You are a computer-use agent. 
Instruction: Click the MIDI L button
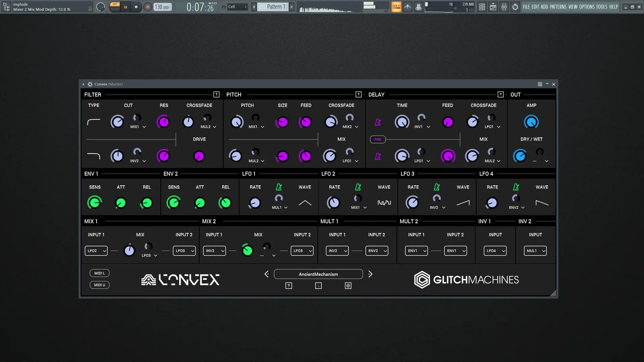tap(100, 273)
